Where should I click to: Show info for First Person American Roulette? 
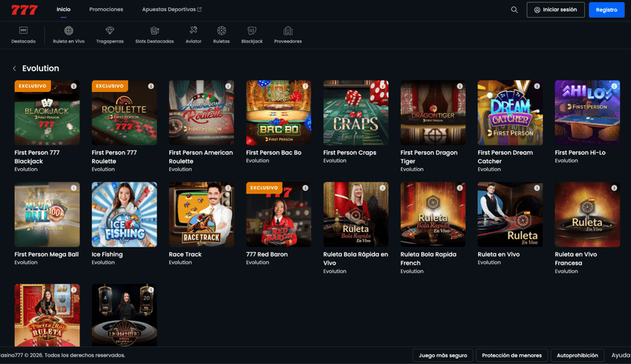[228, 86]
